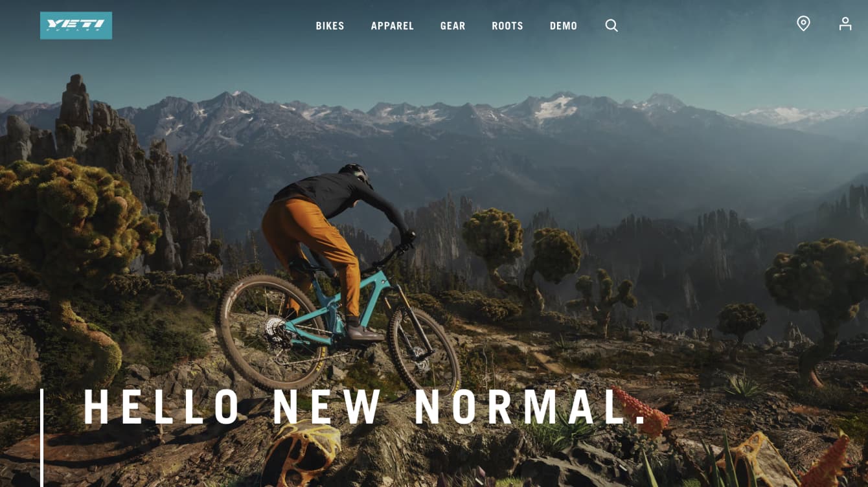Click the white vertical bar beside headline
The height and width of the screenshot is (487, 868).
pyautogui.click(x=42, y=438)
